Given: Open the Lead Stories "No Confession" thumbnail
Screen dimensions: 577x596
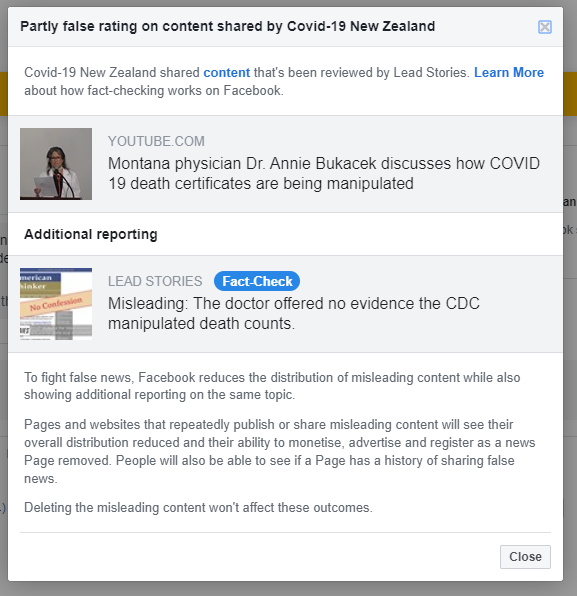Looking at the screenshot, I should (x=56, y=304).
